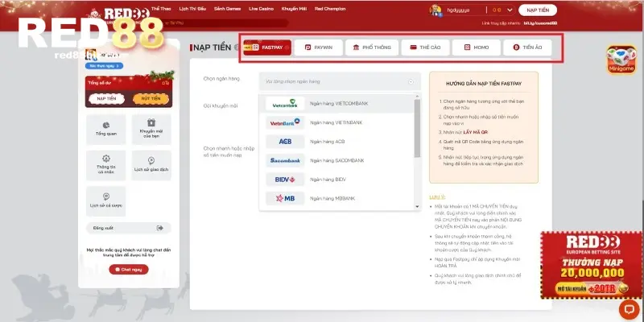The width and height of the screenshot is (644, 322).
Task: Click the live chat support bubble icon
Action: [627, 308]
